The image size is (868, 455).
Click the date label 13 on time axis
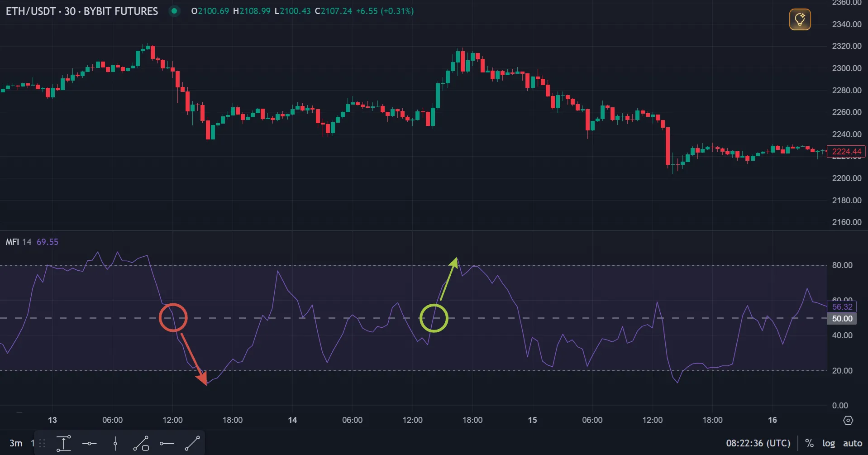[52, 420]
